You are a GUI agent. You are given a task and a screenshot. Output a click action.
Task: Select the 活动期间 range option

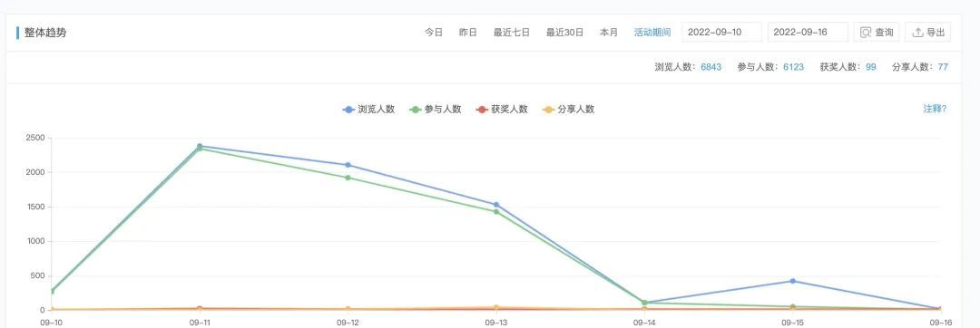point(652,33)
